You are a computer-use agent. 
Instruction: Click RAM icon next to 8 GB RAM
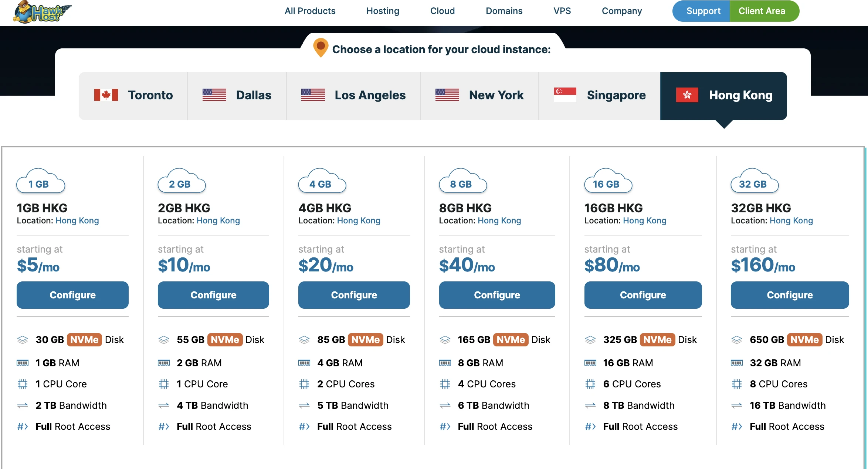pos(445,363)
